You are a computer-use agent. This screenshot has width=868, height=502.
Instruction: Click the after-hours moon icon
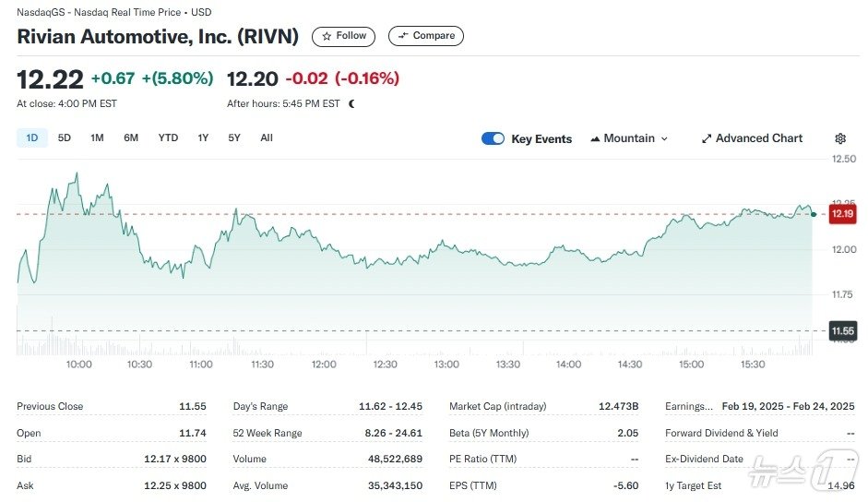pyautogui.click(x=351, y=103)
